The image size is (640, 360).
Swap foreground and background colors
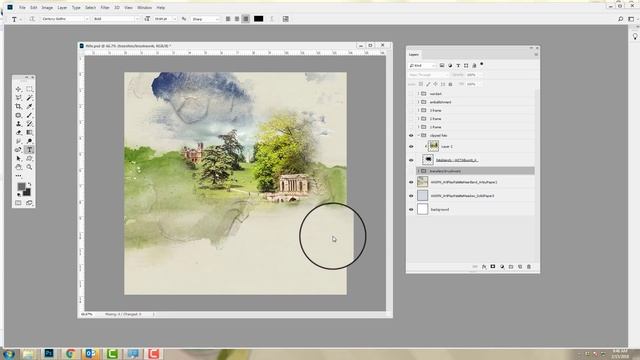[x=29, y=184]
